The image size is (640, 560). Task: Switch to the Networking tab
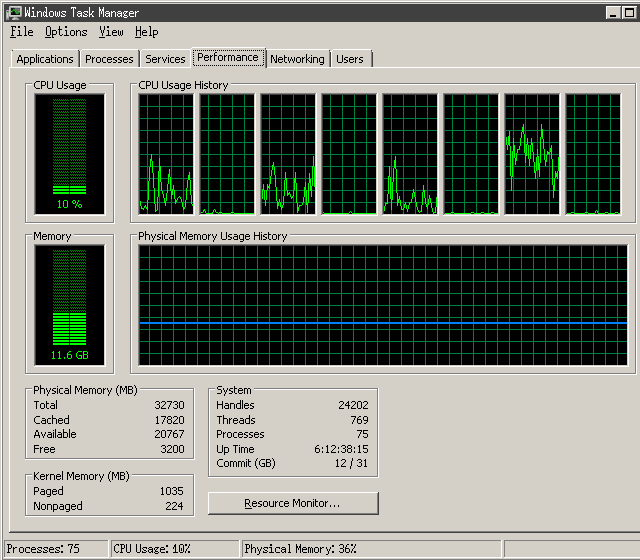[x=297, y=59]
